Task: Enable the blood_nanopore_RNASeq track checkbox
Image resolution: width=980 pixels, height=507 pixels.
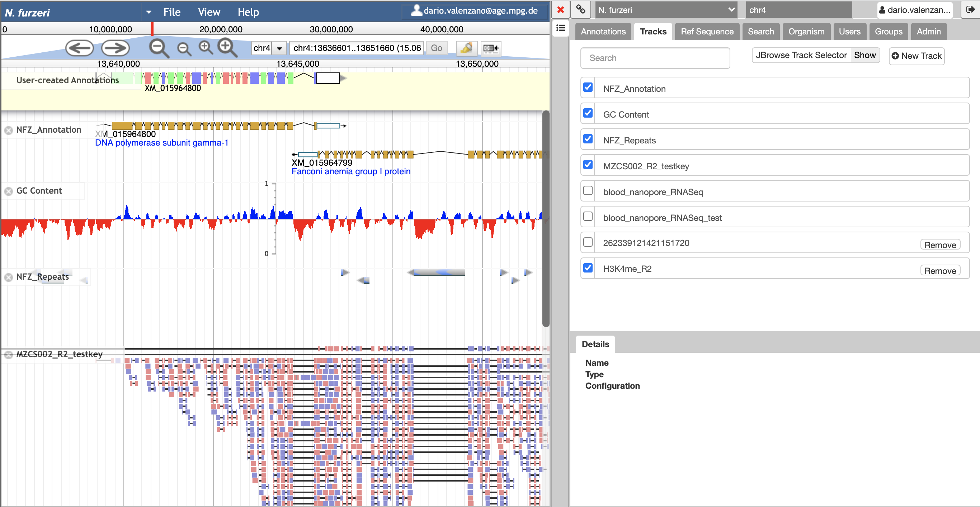Action: [588, 191]
